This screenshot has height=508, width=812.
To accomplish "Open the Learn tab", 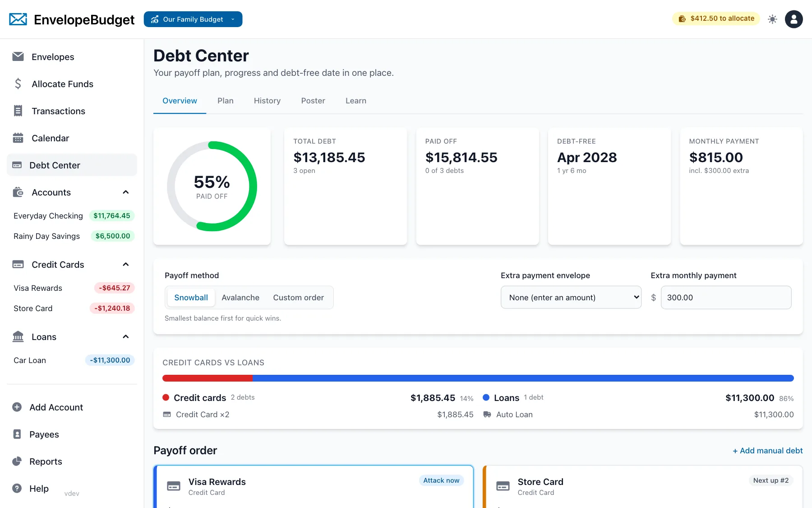I will (x=356, y=101).
